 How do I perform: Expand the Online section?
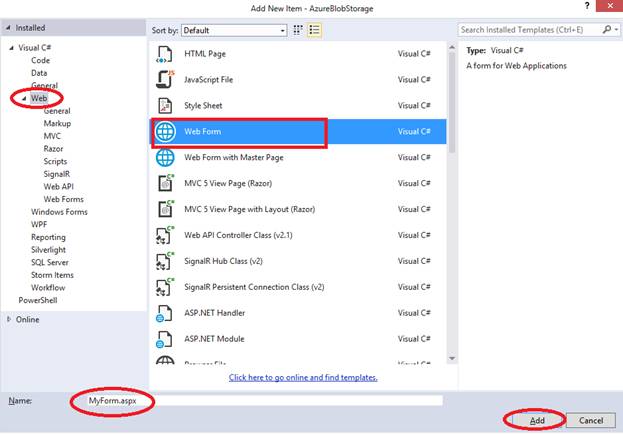(x=9, y=319)
